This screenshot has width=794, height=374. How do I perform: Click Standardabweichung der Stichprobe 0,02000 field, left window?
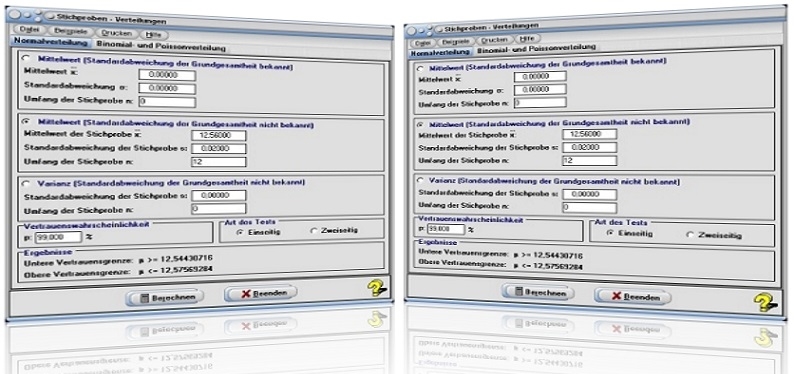coord(219,149)
